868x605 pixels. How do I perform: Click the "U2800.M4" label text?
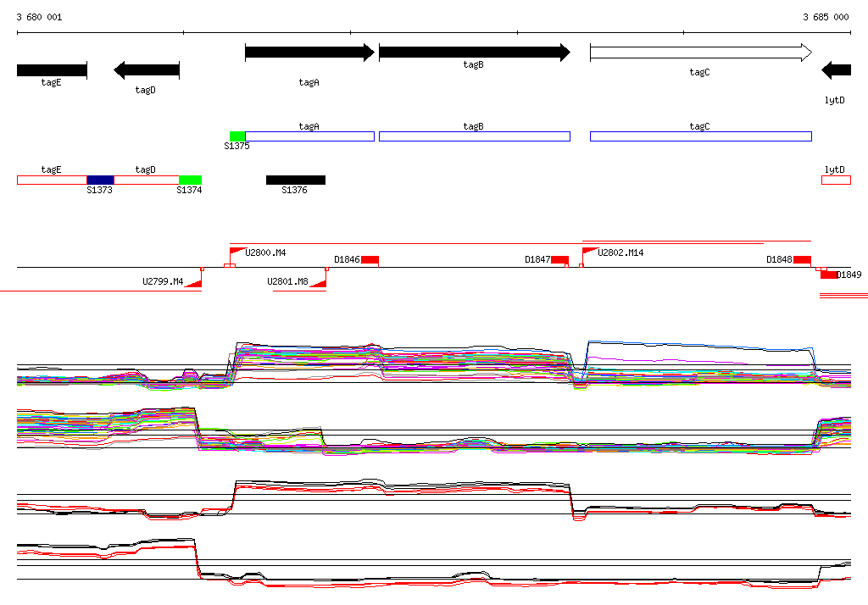tap(265, 253)
